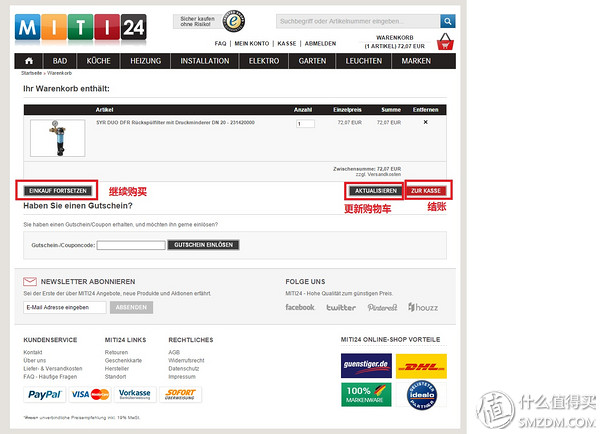Open the BAD navigation menu
The image size is (600, 434).
click(60, 61)
